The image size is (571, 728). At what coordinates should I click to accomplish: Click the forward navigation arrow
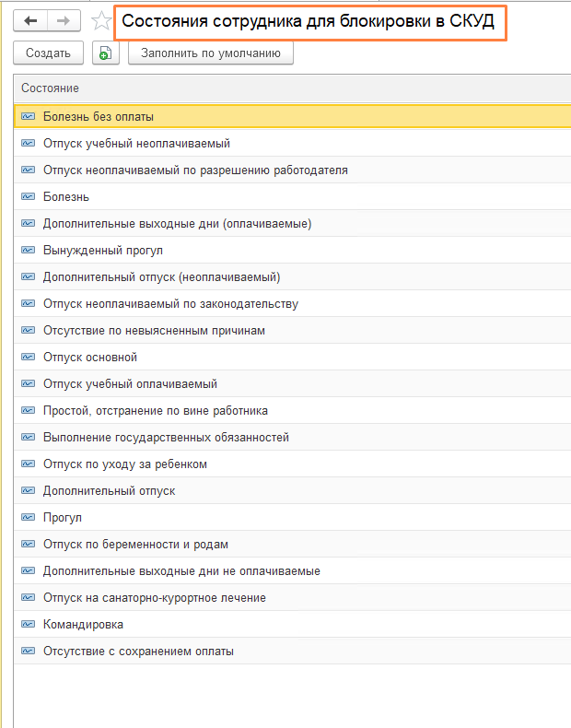[64, 21]
